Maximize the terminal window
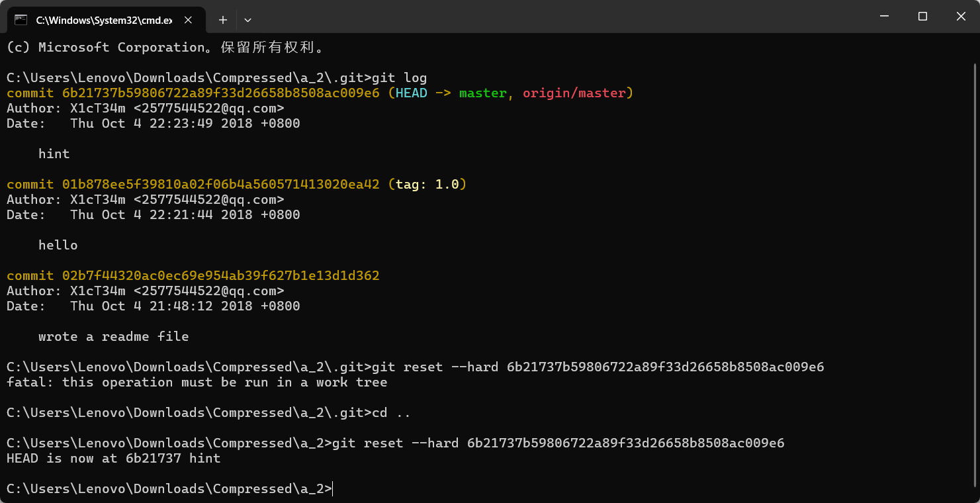This screenshot has height=503, width=980. (922, 17)
